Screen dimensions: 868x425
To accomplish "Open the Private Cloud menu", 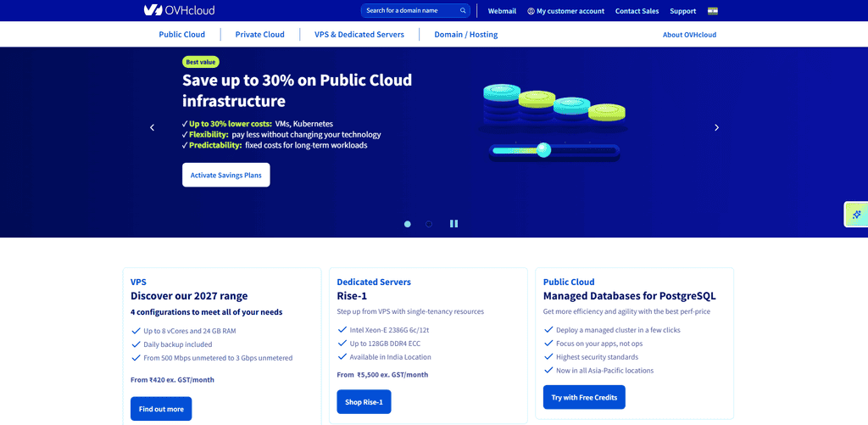I will click(259, 34).
